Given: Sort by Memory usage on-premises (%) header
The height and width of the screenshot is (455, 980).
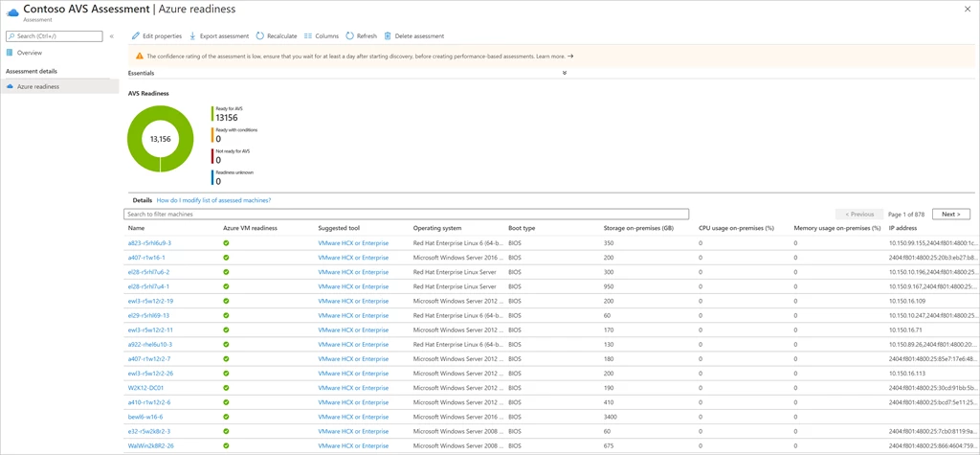Looking at the screenshot, I should click(837, 228).
